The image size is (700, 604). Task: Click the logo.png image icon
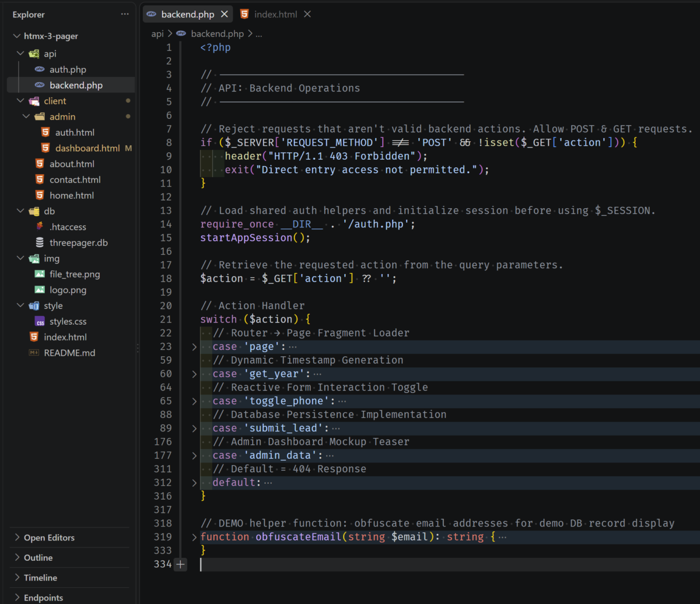(x=40, y=290)
